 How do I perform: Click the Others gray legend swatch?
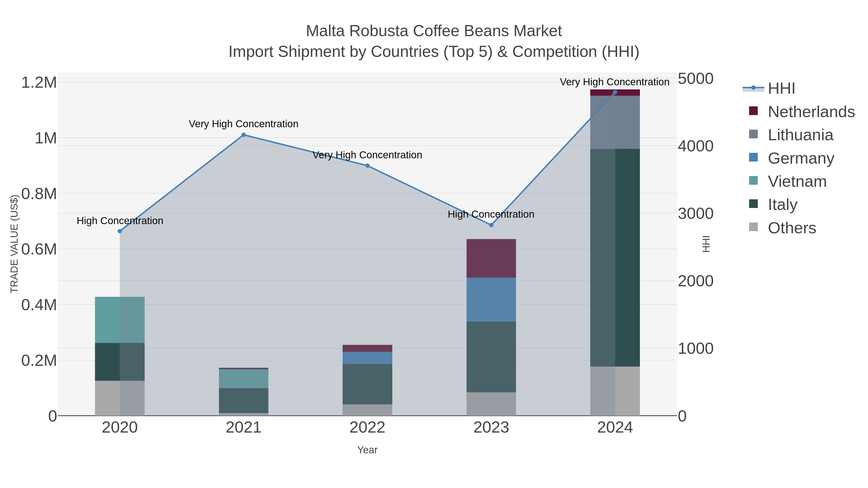click(753, 227)
